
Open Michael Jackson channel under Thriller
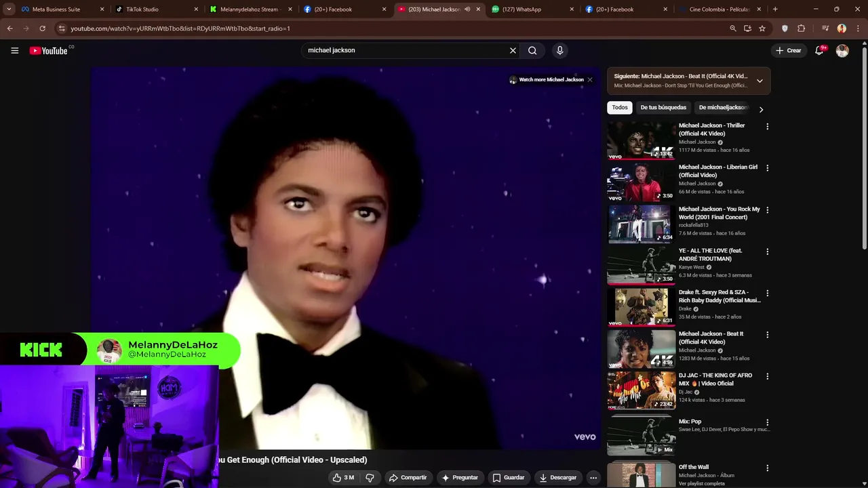pyautogui.click(x=697, y=142)
